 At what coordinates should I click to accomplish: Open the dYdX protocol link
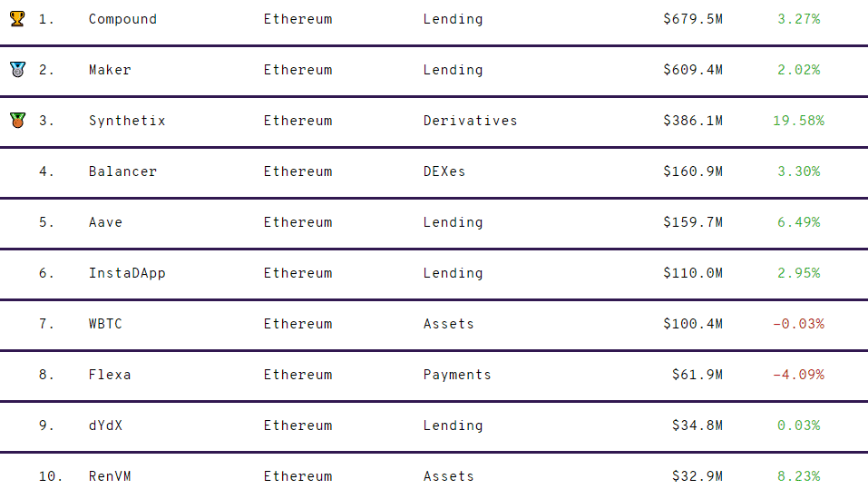[105, 426]
